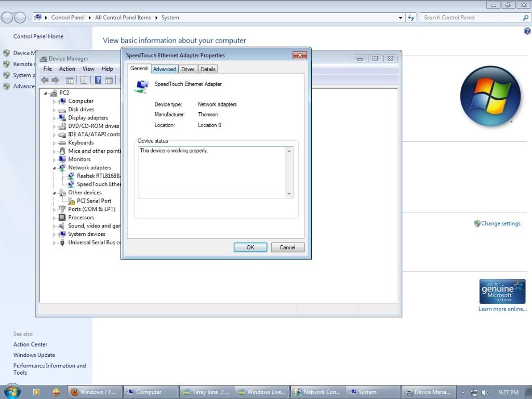This screenshot has height=399, width=532.
Task: Go back using the Control Panel back arrow
Action: point(7,18)
